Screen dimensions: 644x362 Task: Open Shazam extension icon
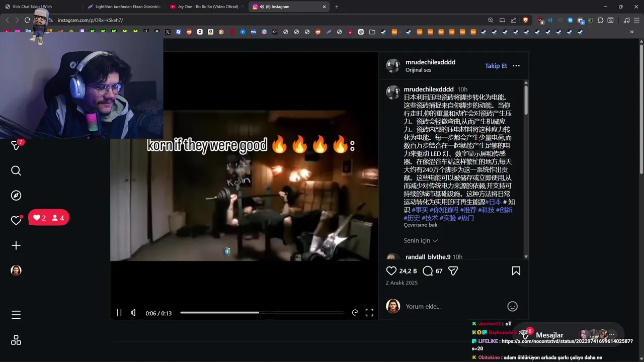tap(570, 20)
